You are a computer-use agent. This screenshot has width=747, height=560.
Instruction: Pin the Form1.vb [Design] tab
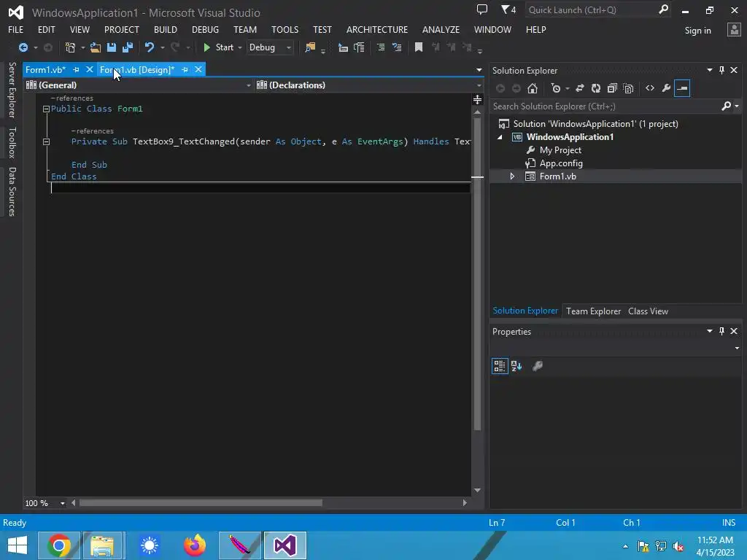[185, 69]
